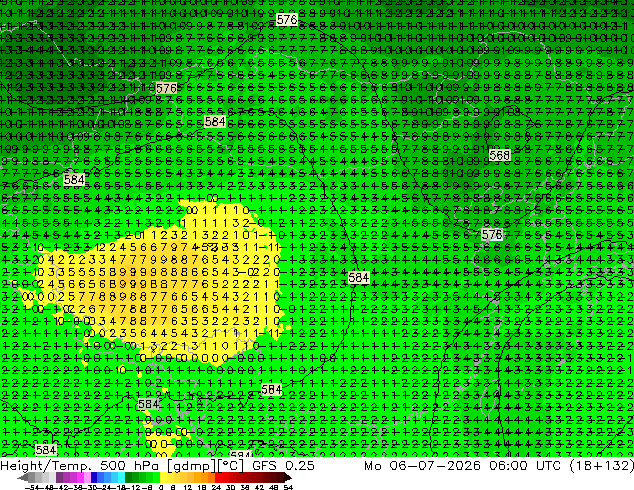Image resolution: width=634 pixels, height=490 pixels.
Task: Click the '500 hPa' level text
Action: 132,466
